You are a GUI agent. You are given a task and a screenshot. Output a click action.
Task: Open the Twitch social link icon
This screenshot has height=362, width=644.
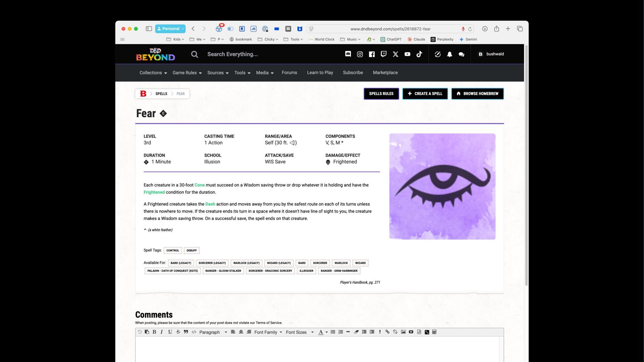pyautogui.click(x=384, y=54)
